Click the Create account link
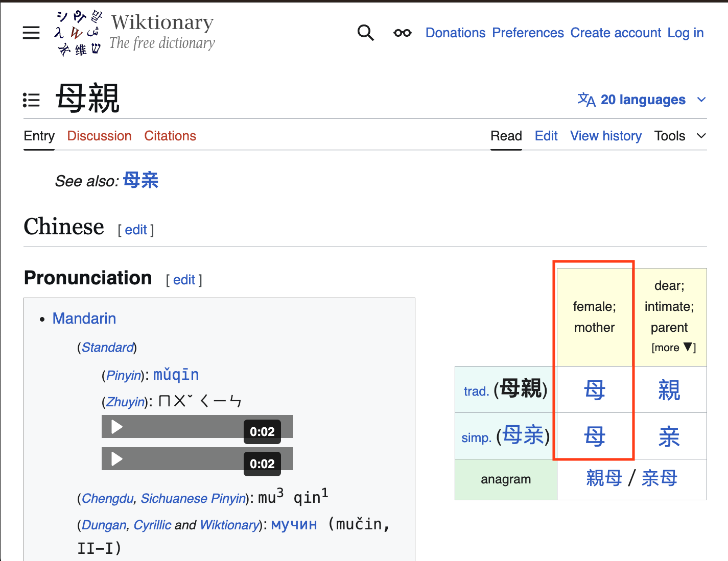 pos(616,33)
